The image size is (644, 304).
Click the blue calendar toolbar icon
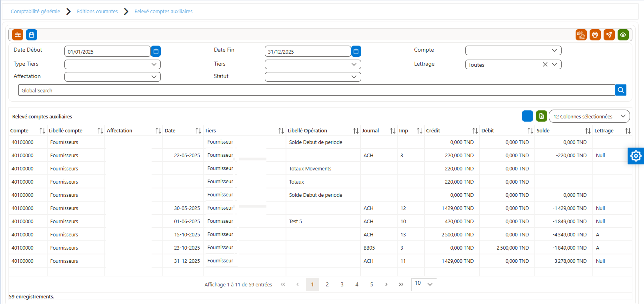32,35
